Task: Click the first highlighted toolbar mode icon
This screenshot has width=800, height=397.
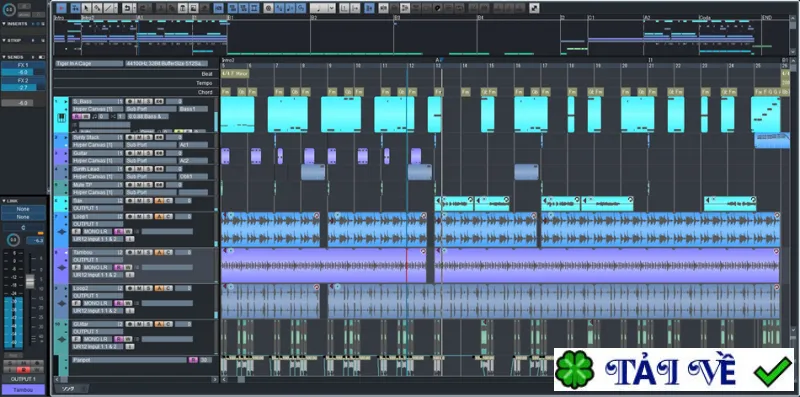Action: click(x=61, y=8)
